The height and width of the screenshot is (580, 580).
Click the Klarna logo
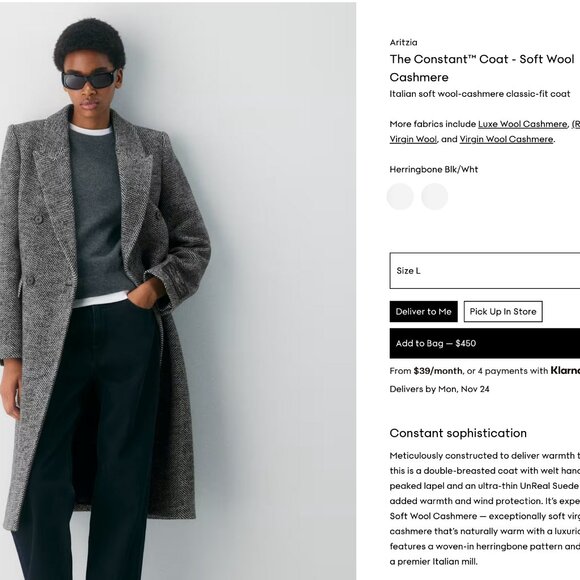point(565,370)
